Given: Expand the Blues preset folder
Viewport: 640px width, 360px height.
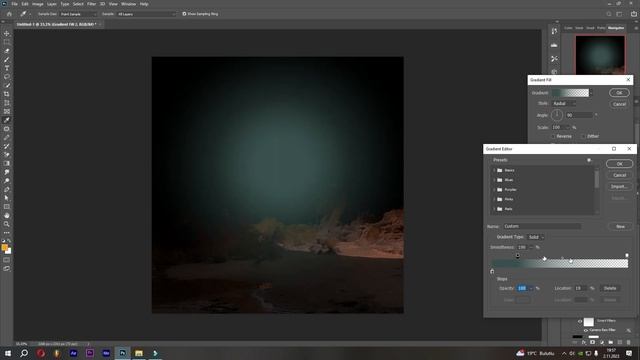Looking at the screenshot, I should click(x=494, y=180).
